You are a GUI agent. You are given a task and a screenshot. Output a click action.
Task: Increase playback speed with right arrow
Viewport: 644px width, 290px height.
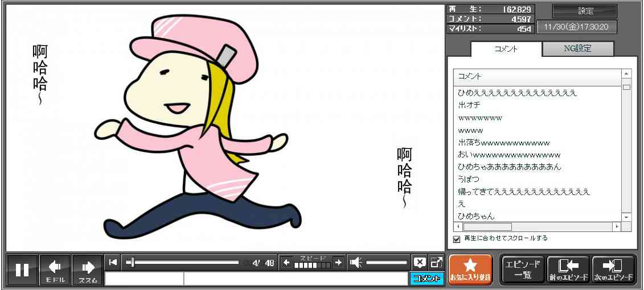tap(338, 262)
